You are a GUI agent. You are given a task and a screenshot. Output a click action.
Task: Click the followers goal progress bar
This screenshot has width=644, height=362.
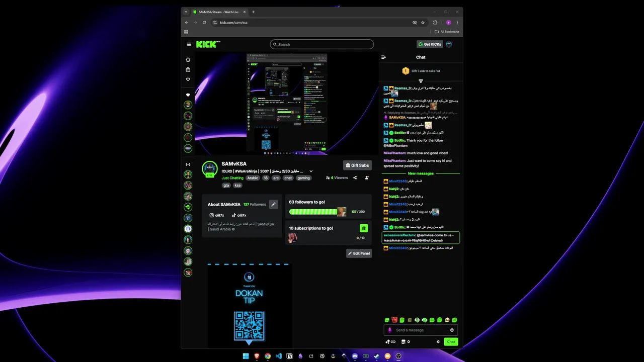click(317, 212)
